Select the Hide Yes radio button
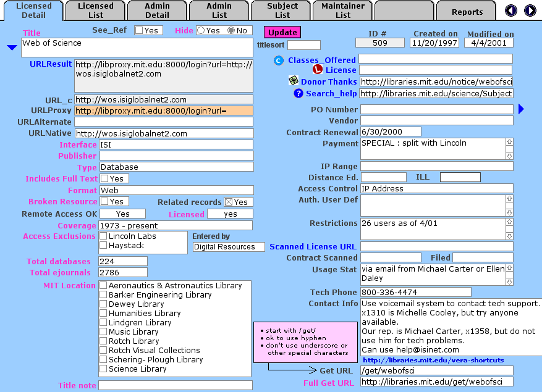Screen dimensions: 542x392 click(x=201, y=30)
